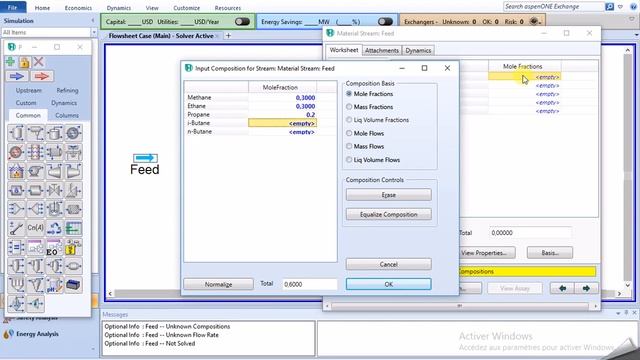Click Equalize Composition button
This screenshot has width=640, height=360.
[389, 214]
